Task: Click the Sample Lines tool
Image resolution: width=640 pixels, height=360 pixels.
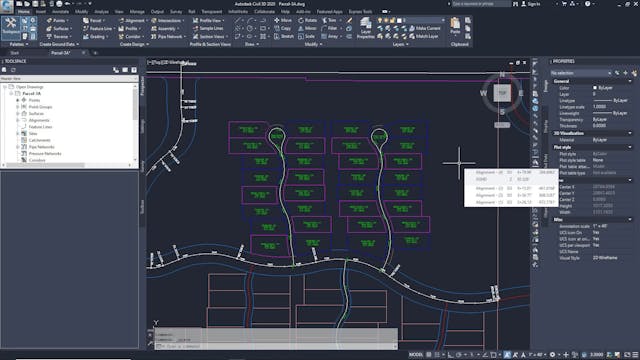Action: click(208, 29)
